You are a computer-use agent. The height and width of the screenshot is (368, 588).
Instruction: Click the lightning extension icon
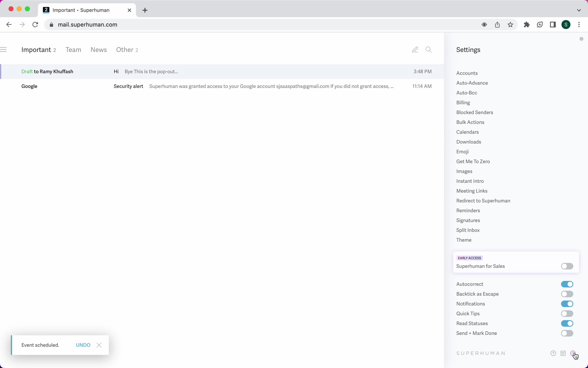coord(540,25)
